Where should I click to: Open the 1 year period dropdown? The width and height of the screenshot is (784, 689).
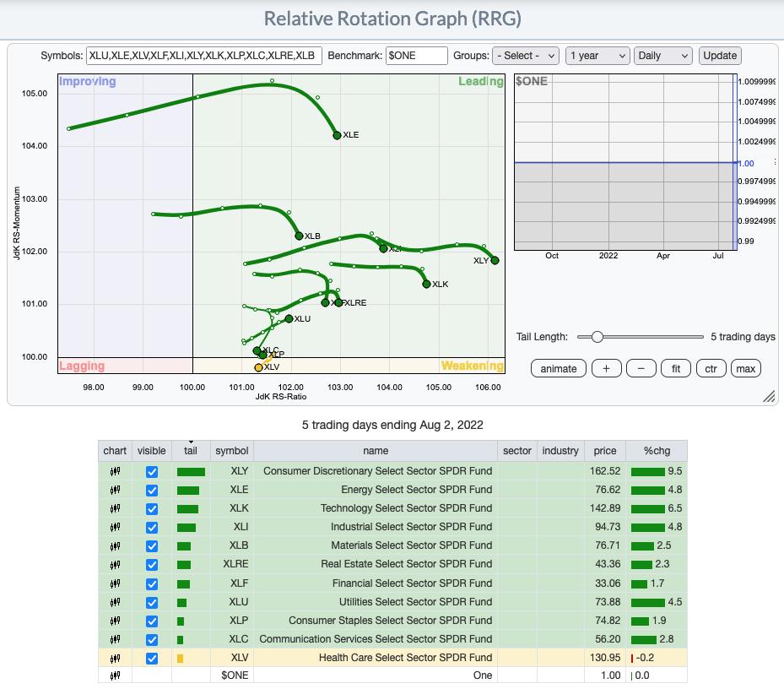point(597,56)
